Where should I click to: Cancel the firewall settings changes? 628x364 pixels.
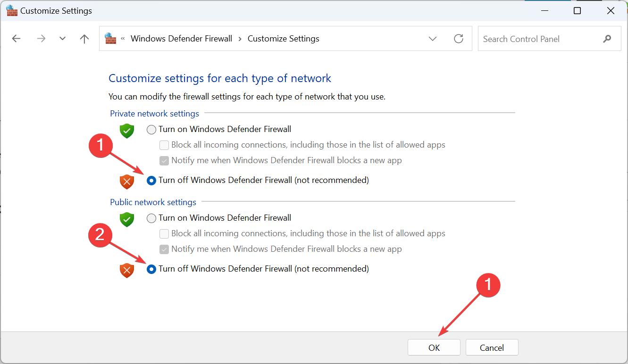pyautogui.click(x=492, y=347)
